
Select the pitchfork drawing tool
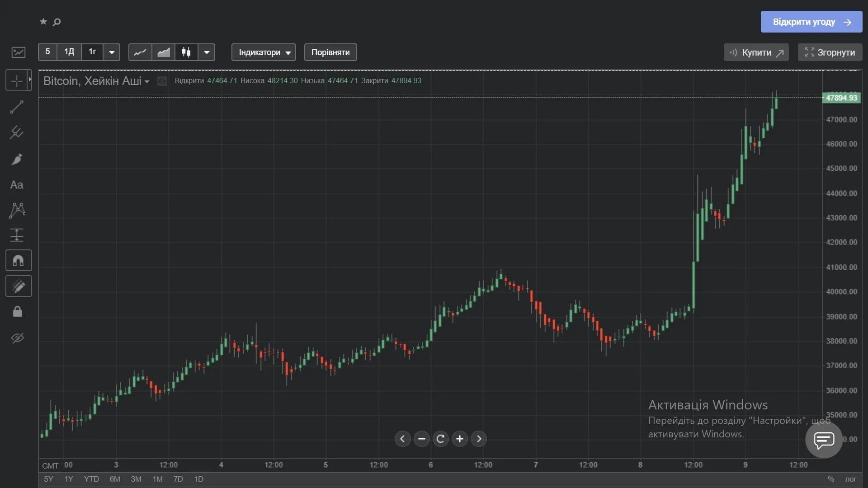coord(17,132)
